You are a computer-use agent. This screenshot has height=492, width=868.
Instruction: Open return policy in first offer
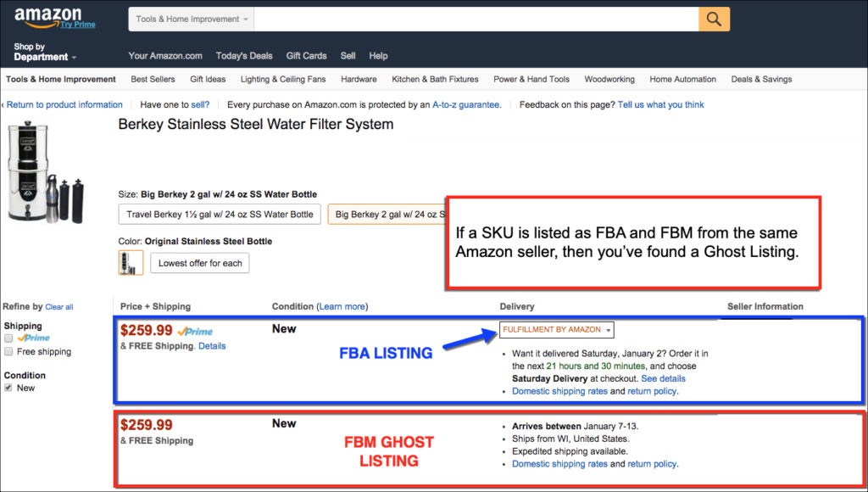coord(652,391)
